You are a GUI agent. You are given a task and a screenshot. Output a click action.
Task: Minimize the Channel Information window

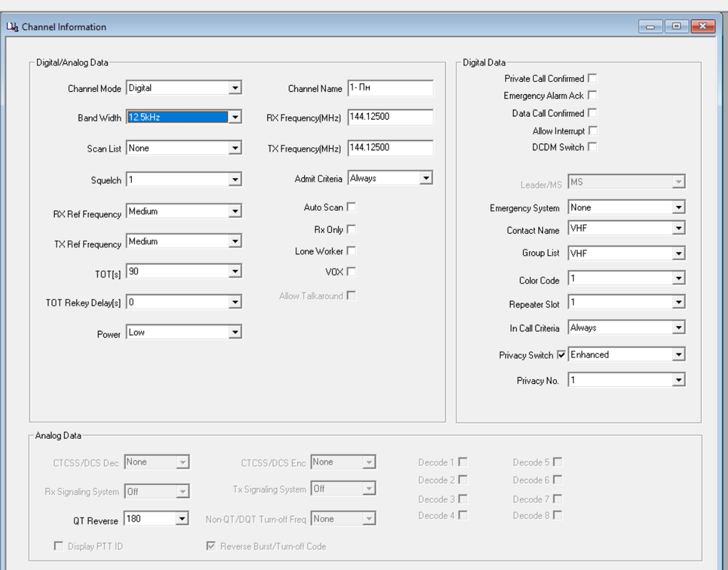pyautogui.click(x=650, y=26)
